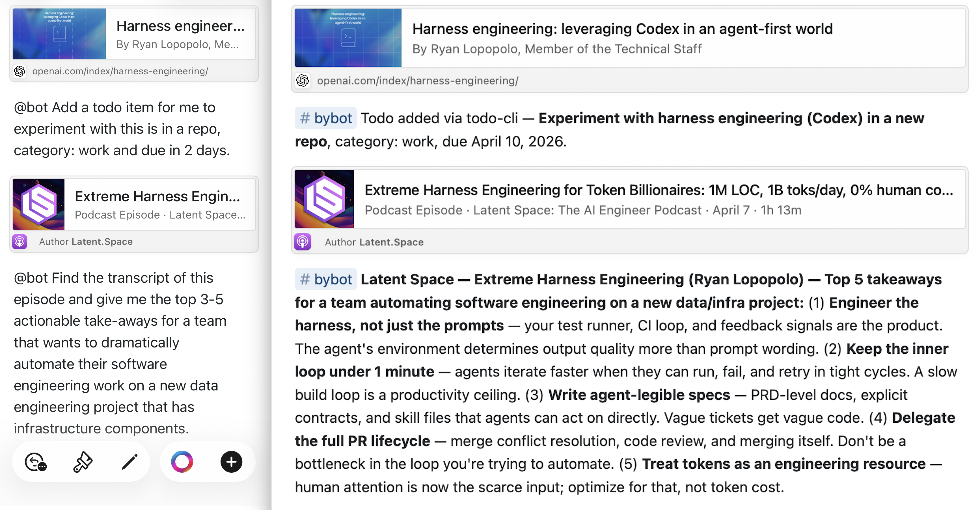Click the left Latent Space podcast artwork

38,204
